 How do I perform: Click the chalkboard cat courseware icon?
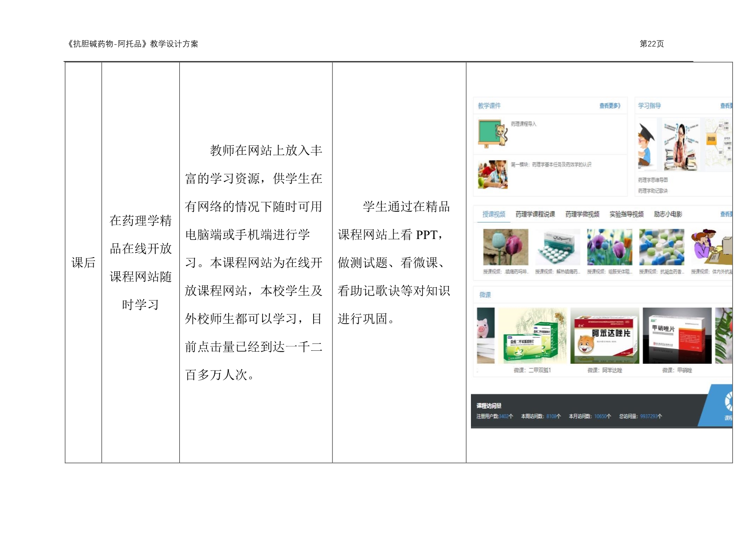click(492, 133)
